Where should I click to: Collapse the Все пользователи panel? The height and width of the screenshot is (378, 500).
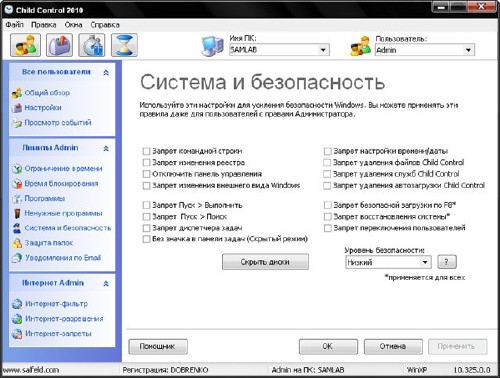click(x=106, y=72)
